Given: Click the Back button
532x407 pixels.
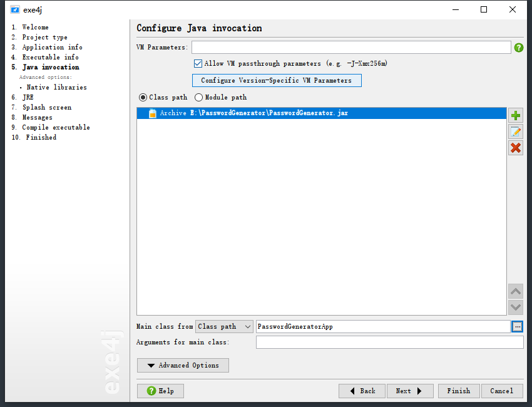Looking at the screenshot, I should 362,391.
